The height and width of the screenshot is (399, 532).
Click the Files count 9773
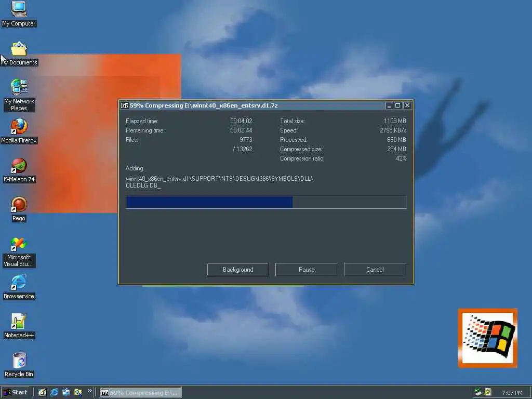point(246,140)
